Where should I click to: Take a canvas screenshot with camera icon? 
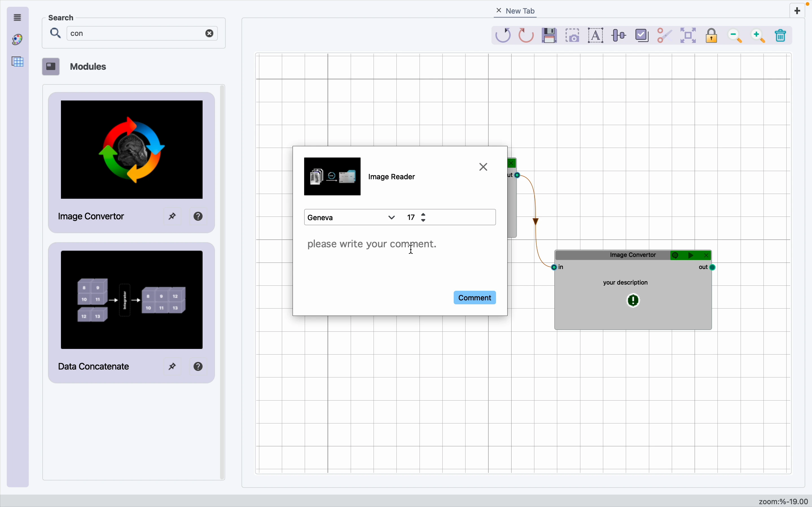(573, 36)
